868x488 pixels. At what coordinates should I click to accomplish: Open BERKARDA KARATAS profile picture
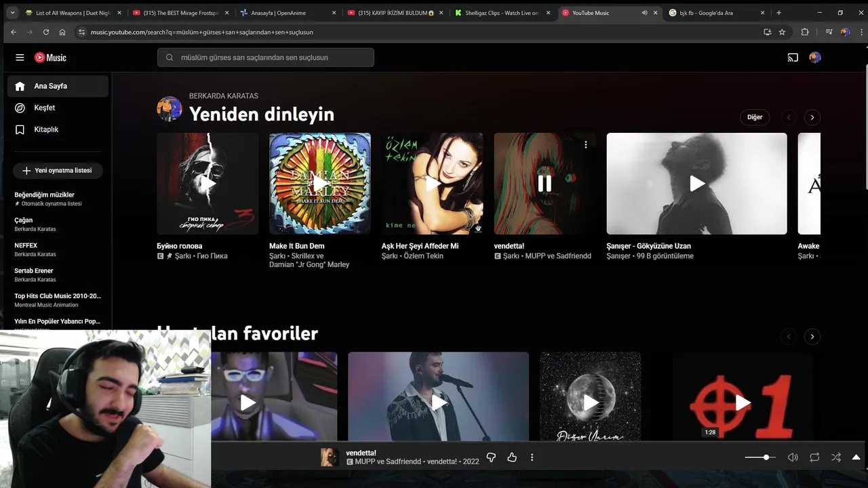coord(170,108)
